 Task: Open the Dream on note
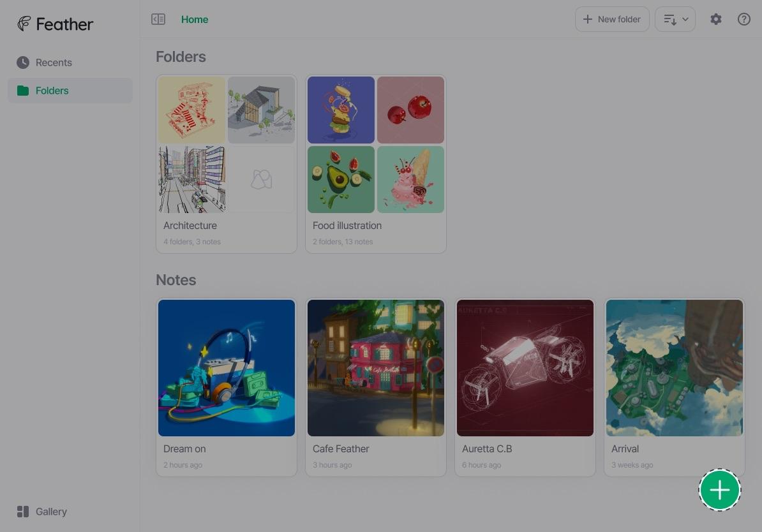point(227,368)
